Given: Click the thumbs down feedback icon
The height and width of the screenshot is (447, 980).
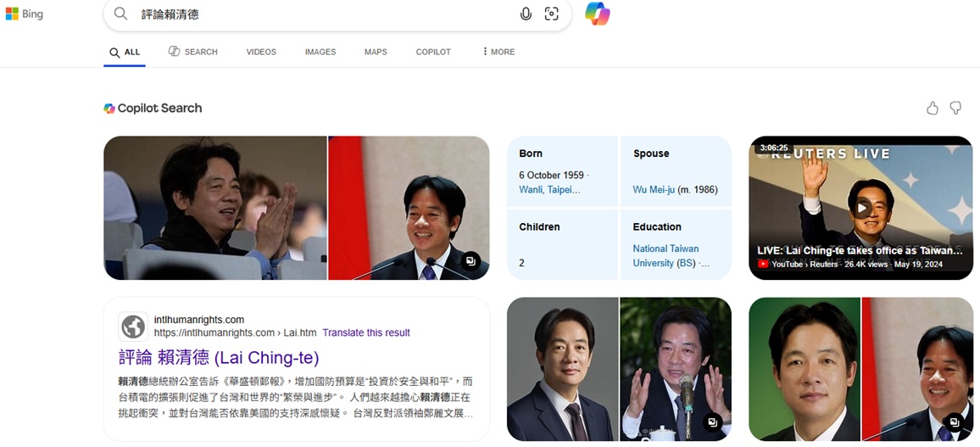Looking at the screenshot, I should tap(955, 108).
